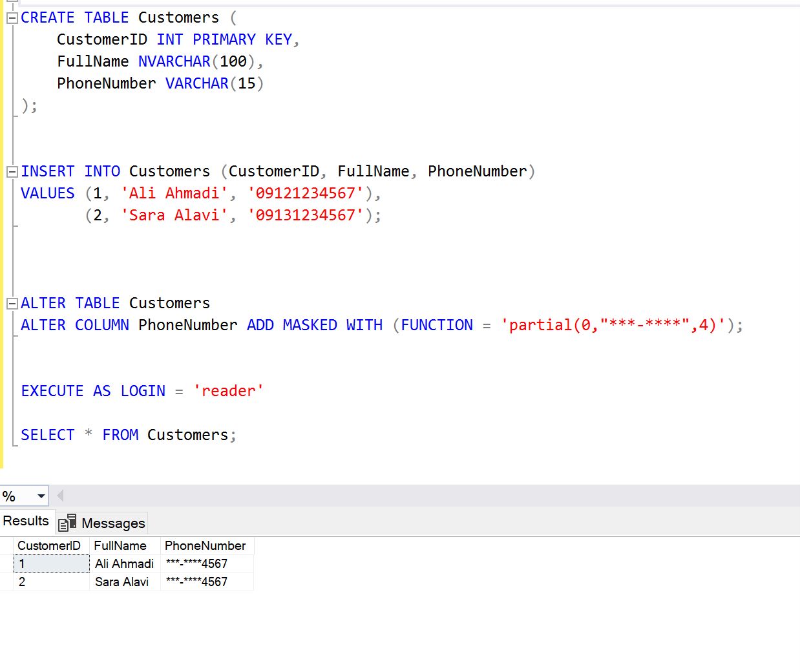Select the CustomerID column header
This screenshot has height=672, width=800.
49,546
